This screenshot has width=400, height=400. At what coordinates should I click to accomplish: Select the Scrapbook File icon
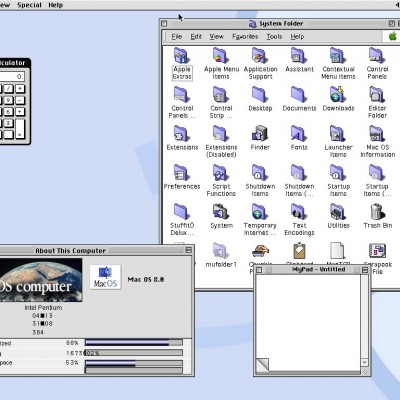[377, 251]
